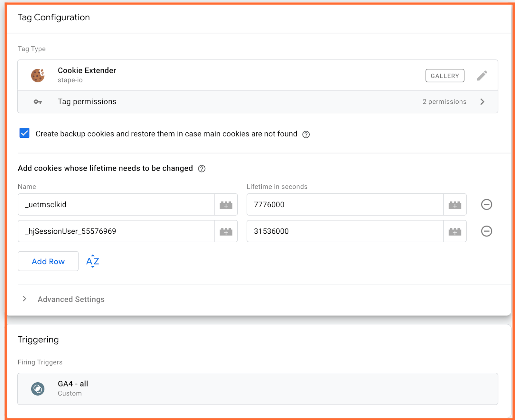Click the 7776000 lifetime input
This screenshot has height=420, width=515.
pyautogui.click(x=345, y=205)
